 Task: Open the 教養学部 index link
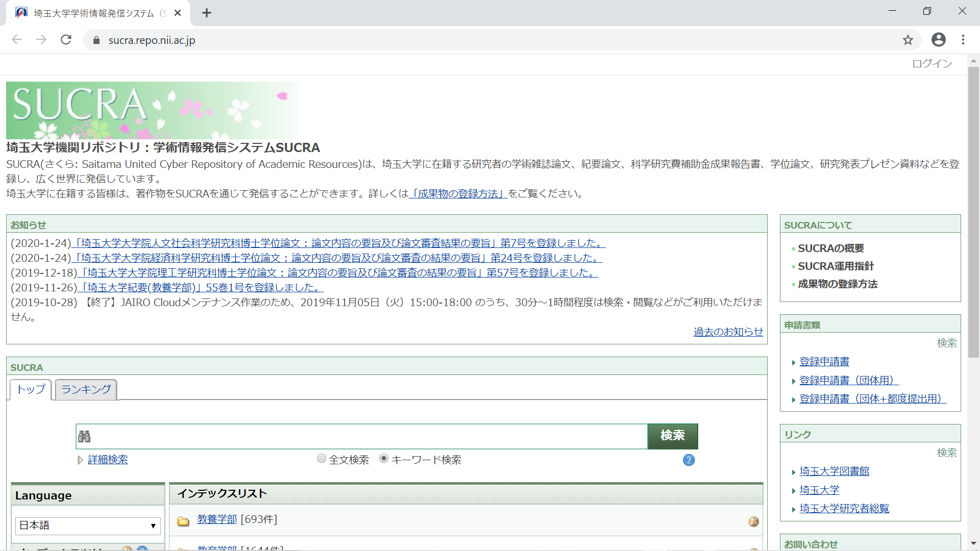pos(217,519)
